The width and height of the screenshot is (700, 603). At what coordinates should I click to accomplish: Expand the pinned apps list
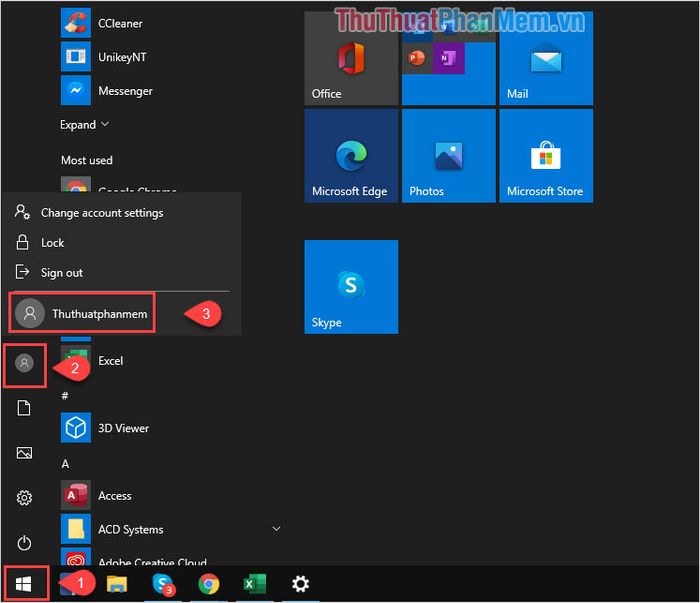pyautogui.click(x=84, y=125)
